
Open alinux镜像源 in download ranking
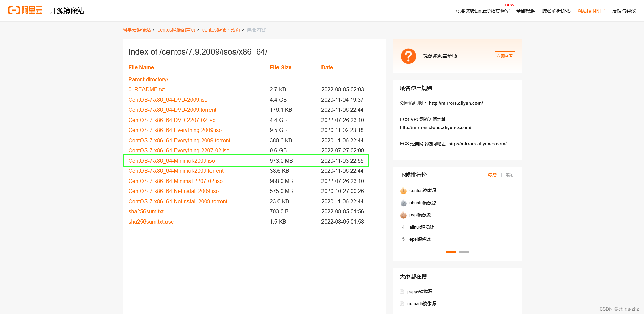click(422, 227)
